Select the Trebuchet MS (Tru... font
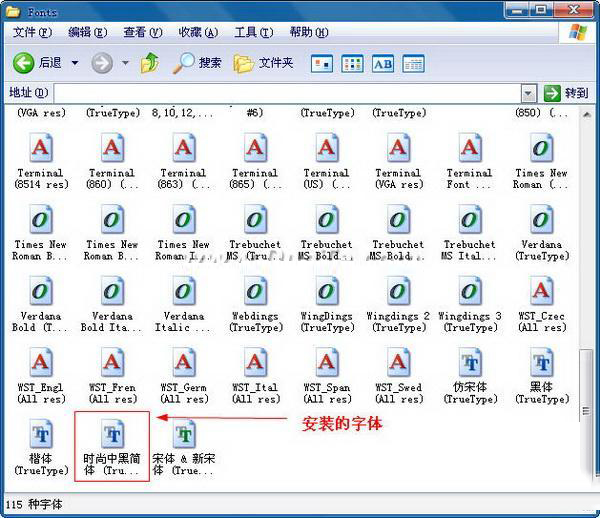This screenshot has width=600, height=518. [255, 233]
